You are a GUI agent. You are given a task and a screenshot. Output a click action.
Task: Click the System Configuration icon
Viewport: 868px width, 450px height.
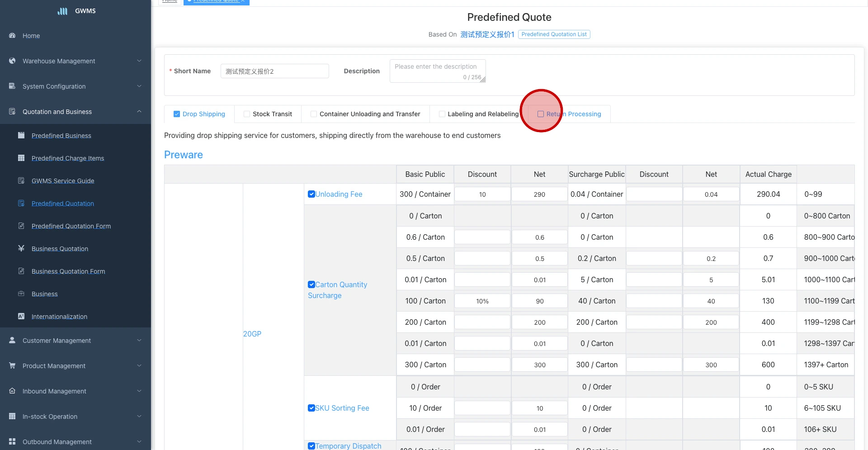(12, 86)
